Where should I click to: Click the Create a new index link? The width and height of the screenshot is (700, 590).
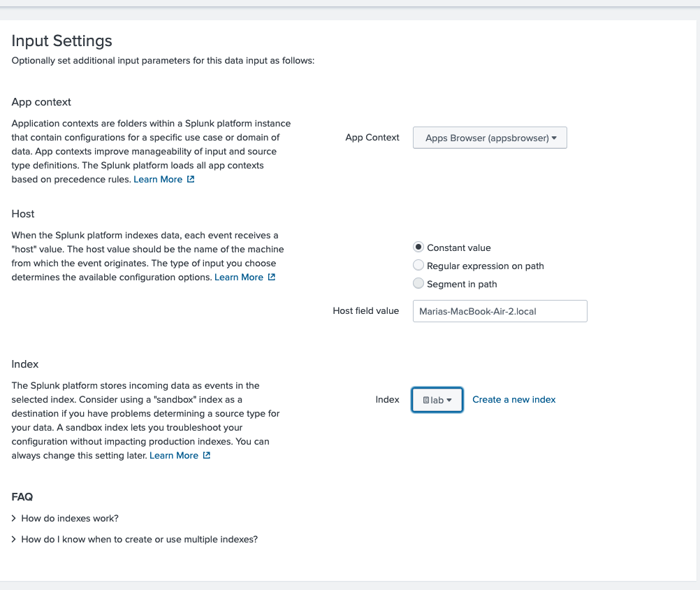pos(514,400)
